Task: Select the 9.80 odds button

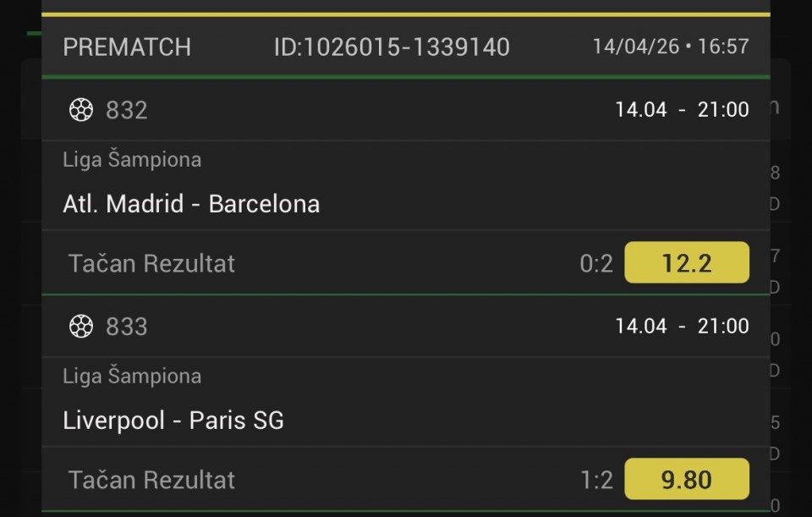Action: pos(686,480)
